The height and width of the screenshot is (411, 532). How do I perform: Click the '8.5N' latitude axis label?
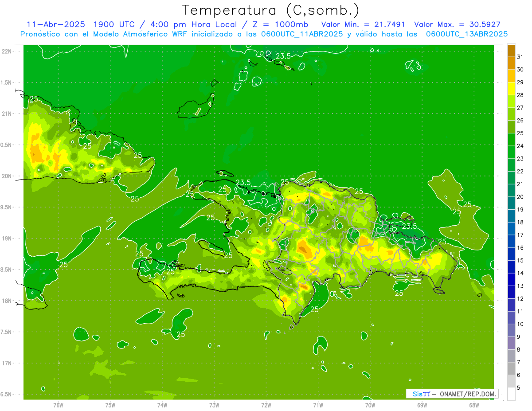[6, 270]
